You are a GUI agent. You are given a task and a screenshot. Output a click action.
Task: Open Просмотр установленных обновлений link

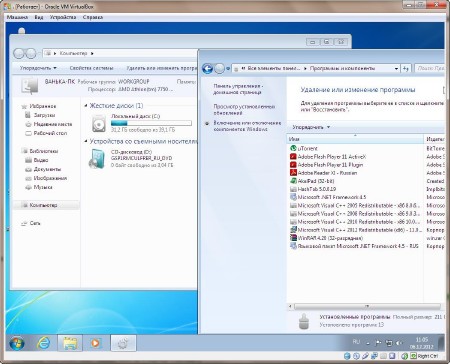(x=244, y=110)
